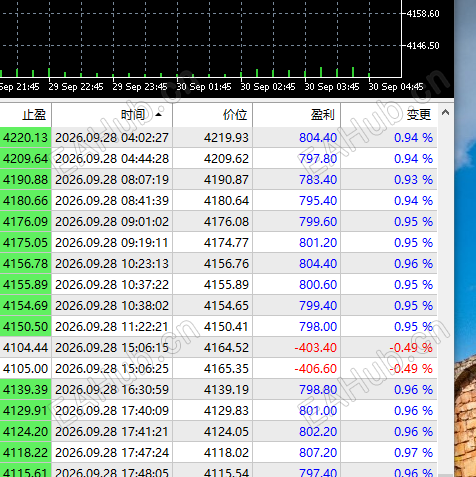Sort by the 价位 column header
The image size is (476, 477).
pos(213,115)
